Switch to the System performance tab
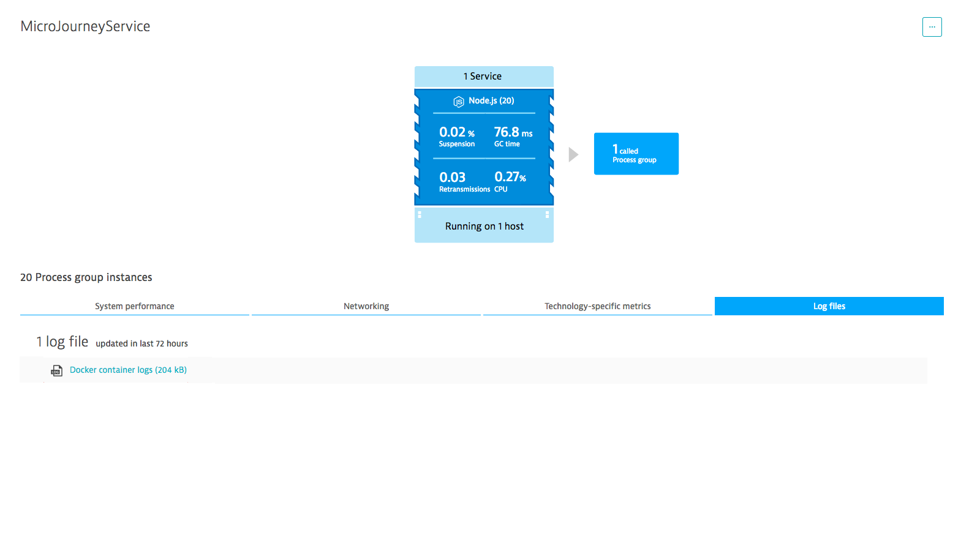This screenshot has width=980, height=551. (x=134, y=306)
